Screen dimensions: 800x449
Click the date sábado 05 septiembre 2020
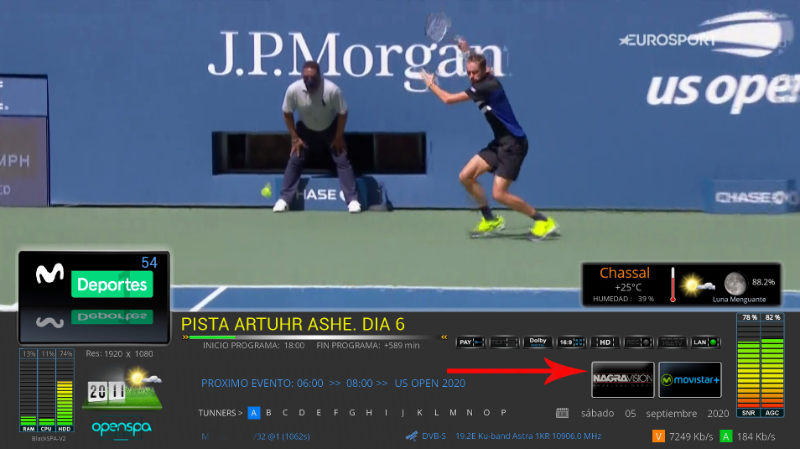tap(655, 413)
